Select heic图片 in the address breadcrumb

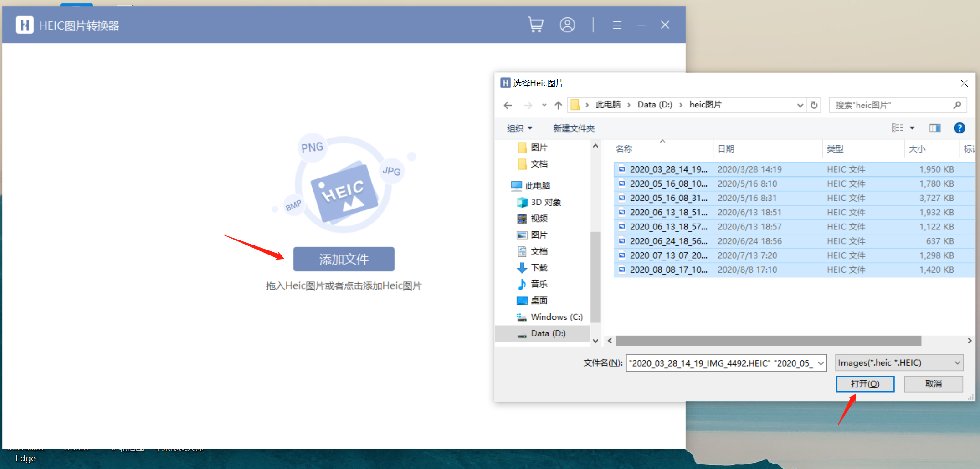(705, 105)
